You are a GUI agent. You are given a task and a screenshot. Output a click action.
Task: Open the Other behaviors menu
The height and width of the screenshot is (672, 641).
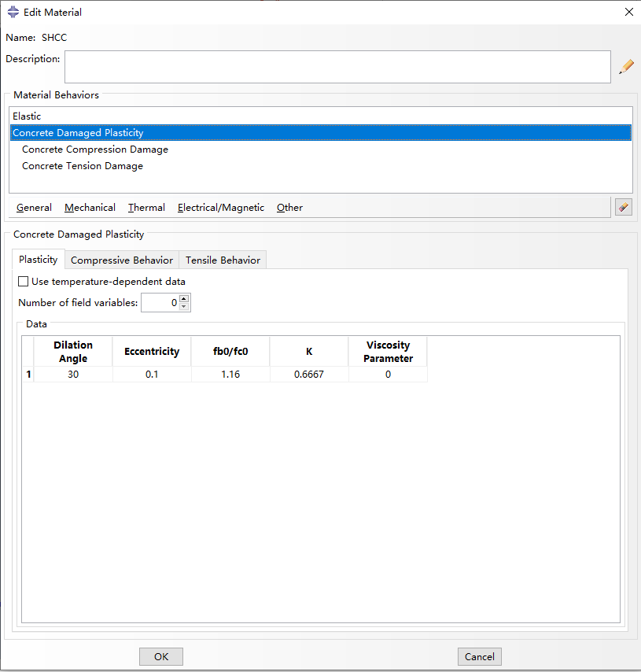pos(289,208)
